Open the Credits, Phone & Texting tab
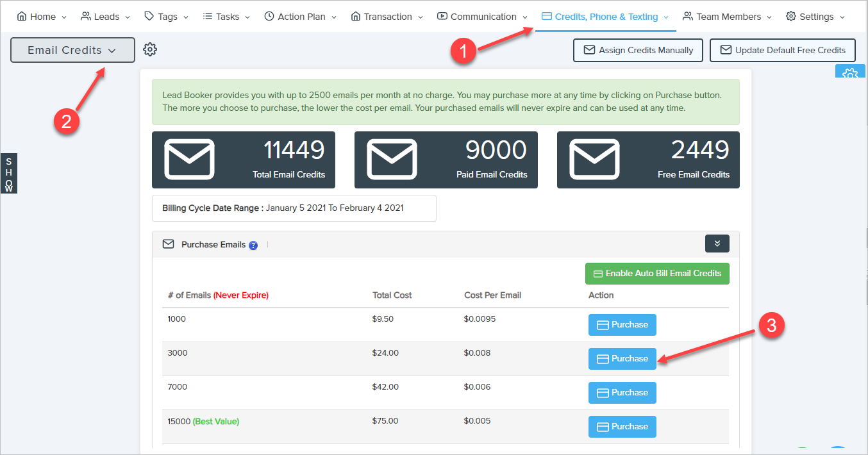The height and width of the screenshot is (455, 868). pyautogui.click(x=605, y=17)
